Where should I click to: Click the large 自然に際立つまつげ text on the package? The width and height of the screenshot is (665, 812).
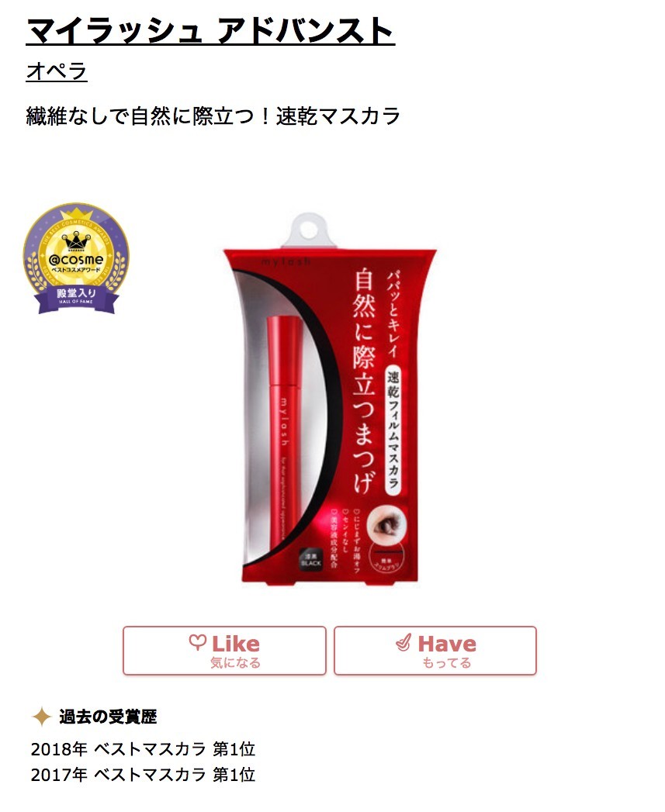[x=365, y=381]
